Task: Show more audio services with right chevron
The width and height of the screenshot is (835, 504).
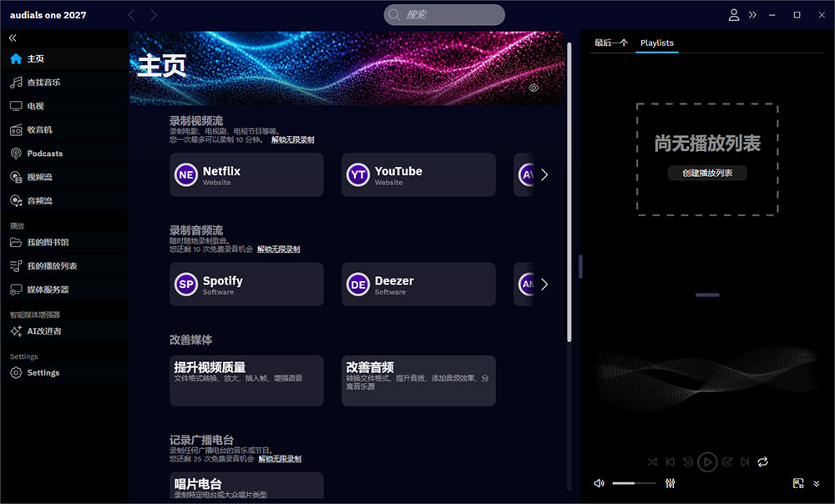Action: (544, 285)
